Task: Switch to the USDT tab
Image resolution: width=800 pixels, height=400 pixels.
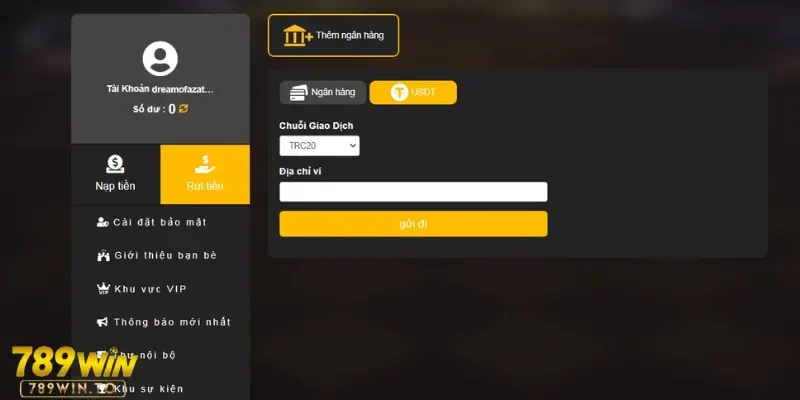Action: [413, 93]
